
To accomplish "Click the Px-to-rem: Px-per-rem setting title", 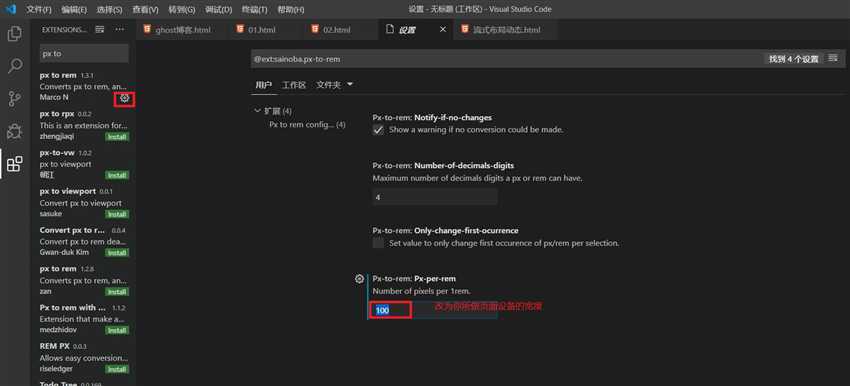I will coord(414,279).
